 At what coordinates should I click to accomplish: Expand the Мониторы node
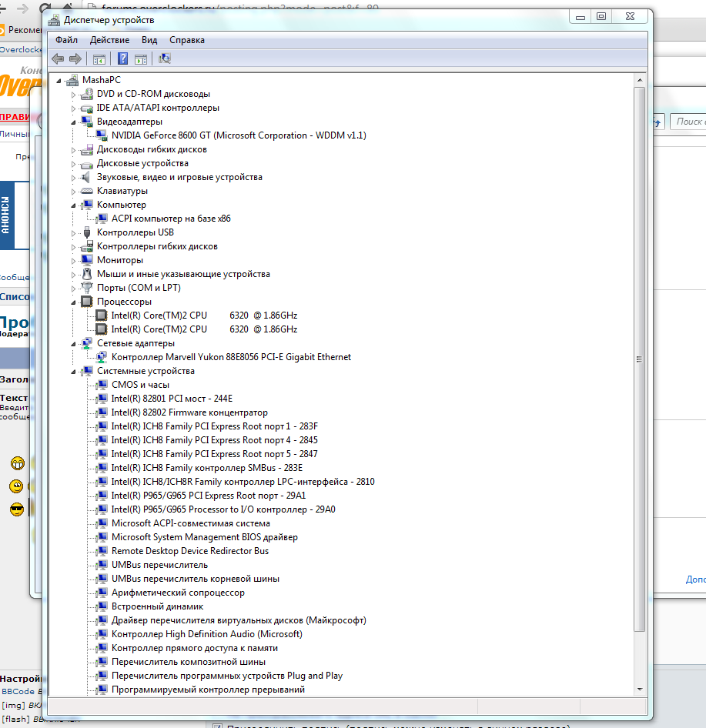pos(73,261)
